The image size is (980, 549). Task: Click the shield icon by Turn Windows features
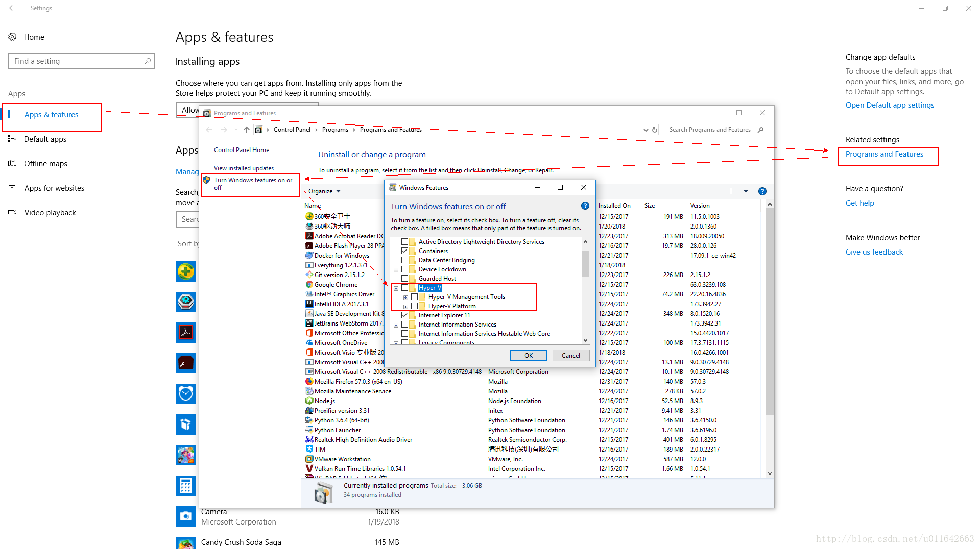[206, 180]
